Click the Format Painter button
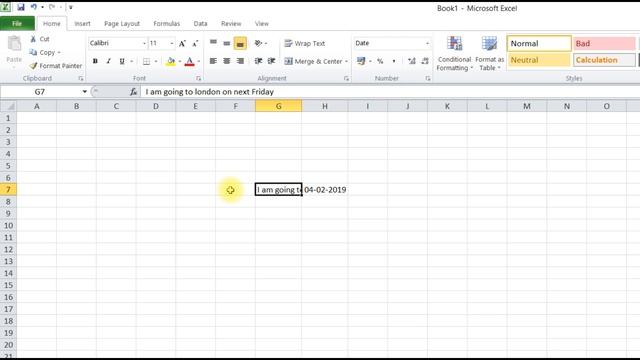This screenshot has height=360, width=640. coord(56,66)
